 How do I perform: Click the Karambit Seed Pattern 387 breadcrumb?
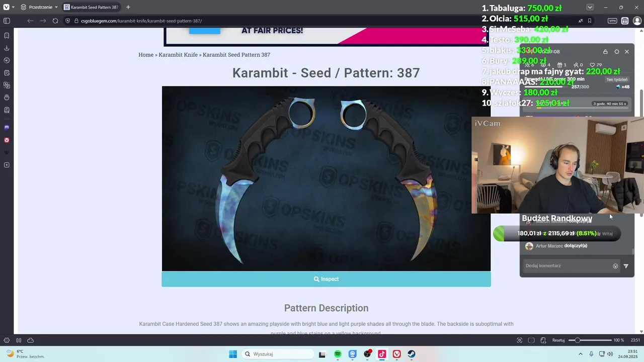point(236,55)
